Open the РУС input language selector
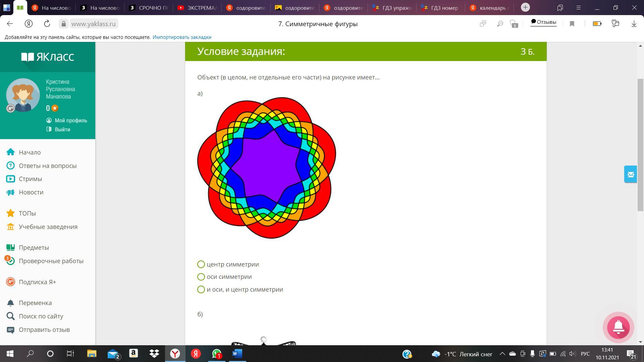The height and width of the screenshot is (362, 644). (585, 354)
